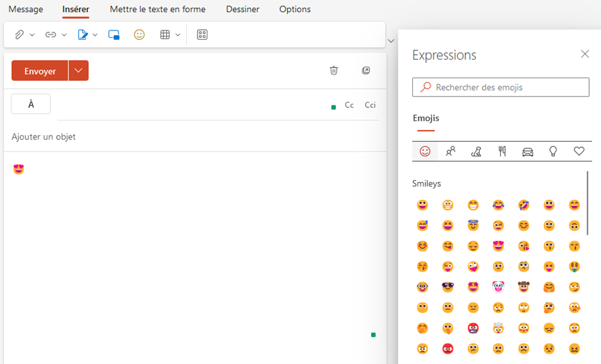This screenshot has height=364, width=601.
Task: Insert the exploding head emoji
Action: [x=498, y=328]
